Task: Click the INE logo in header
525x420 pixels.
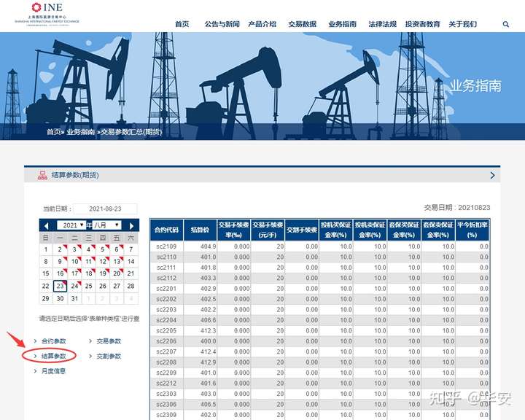Action: click(x=47, y=13)
